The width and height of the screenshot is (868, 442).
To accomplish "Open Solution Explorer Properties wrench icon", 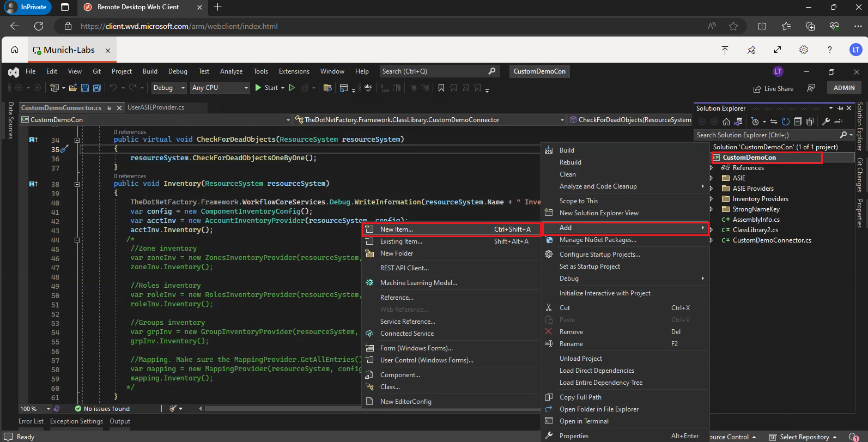I will [x=826, y=122].
